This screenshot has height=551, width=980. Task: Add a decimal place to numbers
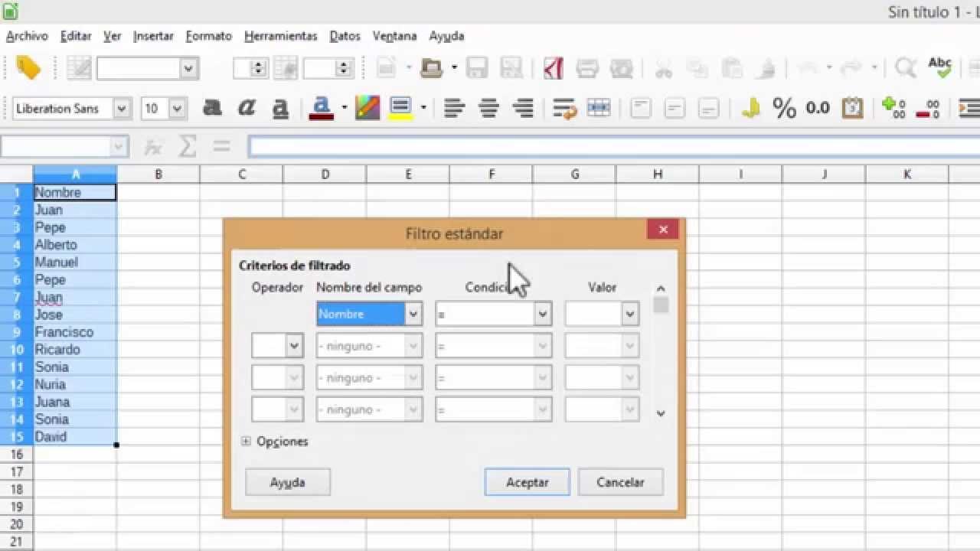pos(892,108)
